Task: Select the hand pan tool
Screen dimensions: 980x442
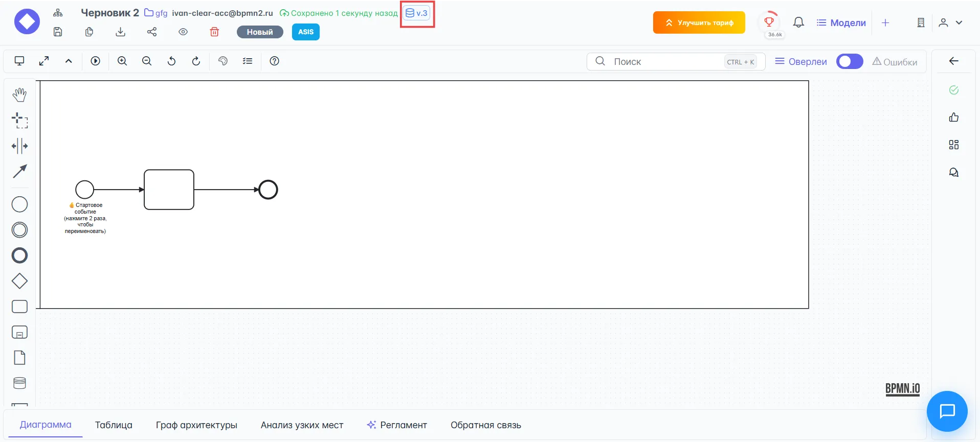Action: coord(19,95)
